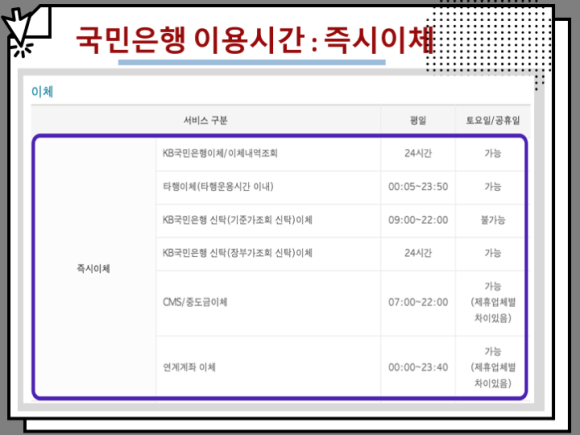580x435 pixels.
Task: Select the '연계계좌 이체' row label
Action: [x=189, y=367]
